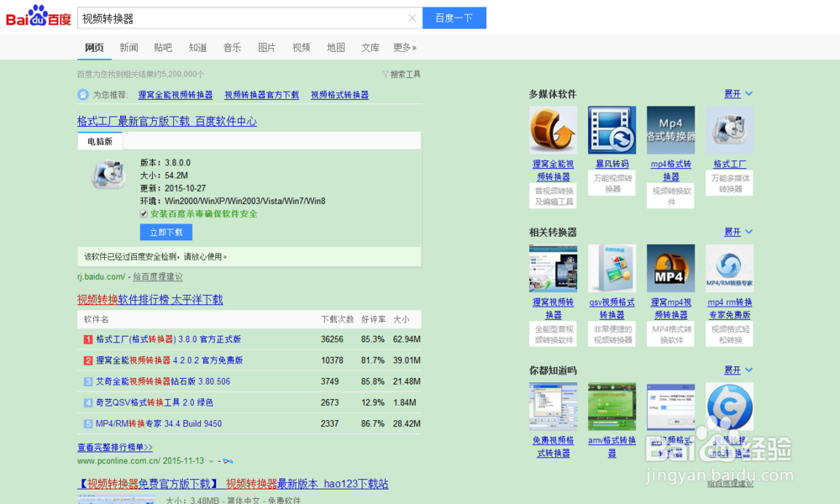Viewport: 840px width, 504px height.
Task: Click the 格式工厂 software icon in download card
Action: [x=108, y=174]
